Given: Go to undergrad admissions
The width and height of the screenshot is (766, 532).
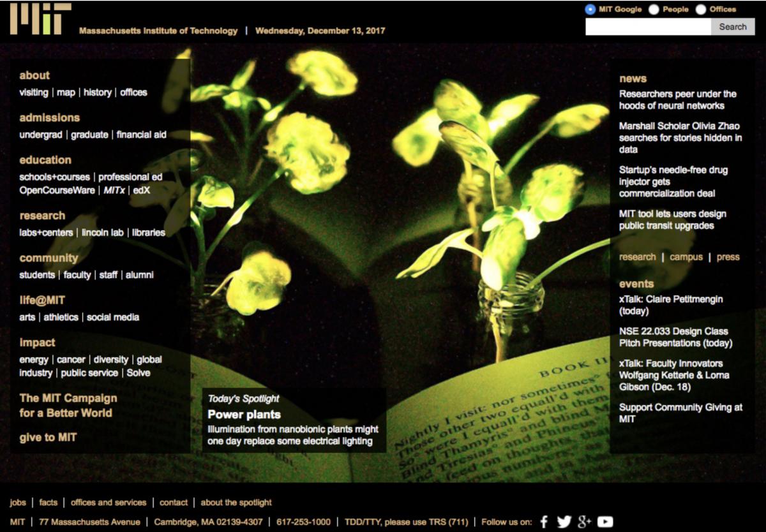Looking at the screenshot, I should (x=41, y=135).
